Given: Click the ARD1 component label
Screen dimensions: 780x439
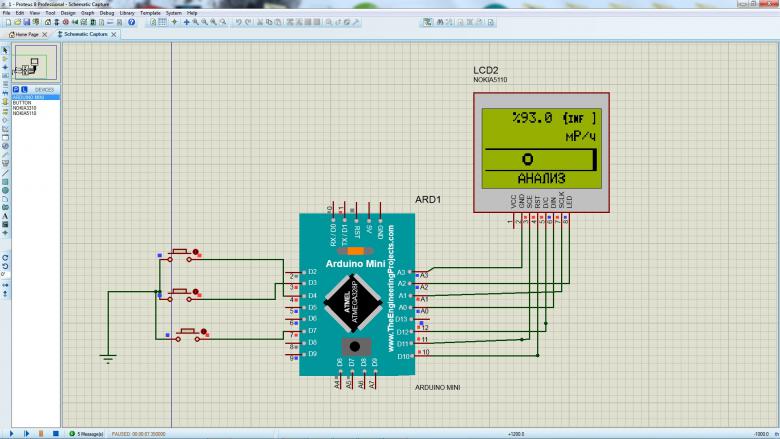Looking at the screenshot, I should pos(428,199).
